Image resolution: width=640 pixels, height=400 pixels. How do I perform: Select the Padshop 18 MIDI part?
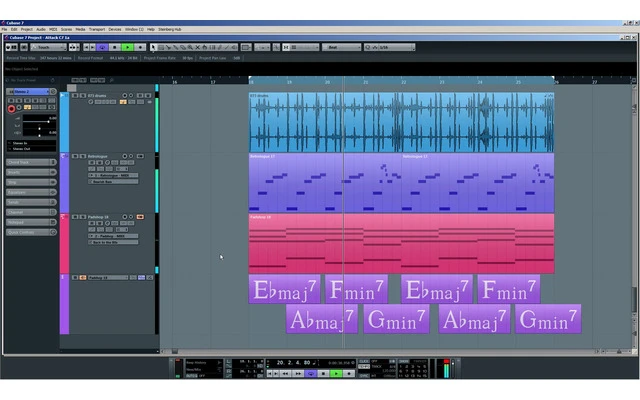pyautogui.click(x=401, y=244)
